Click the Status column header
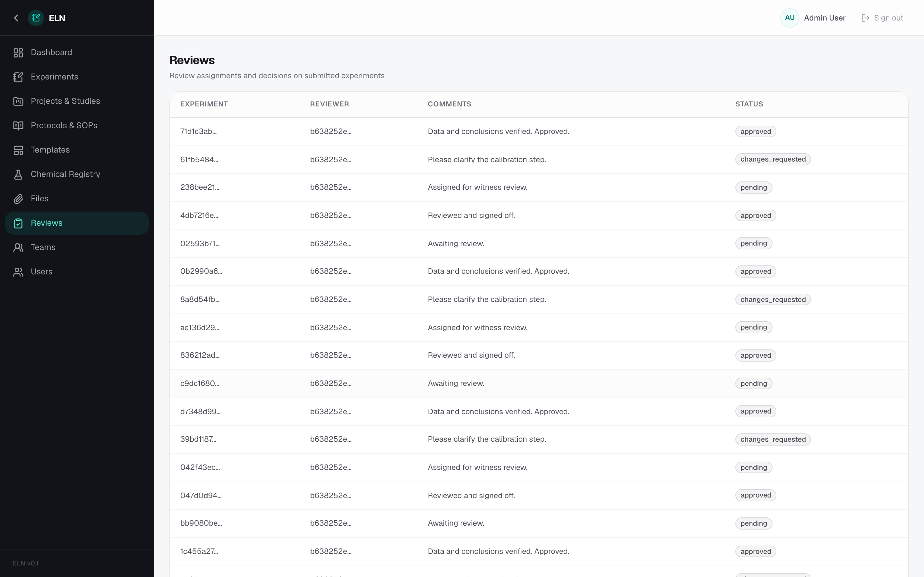924x577 pixels. pos(749,104)
